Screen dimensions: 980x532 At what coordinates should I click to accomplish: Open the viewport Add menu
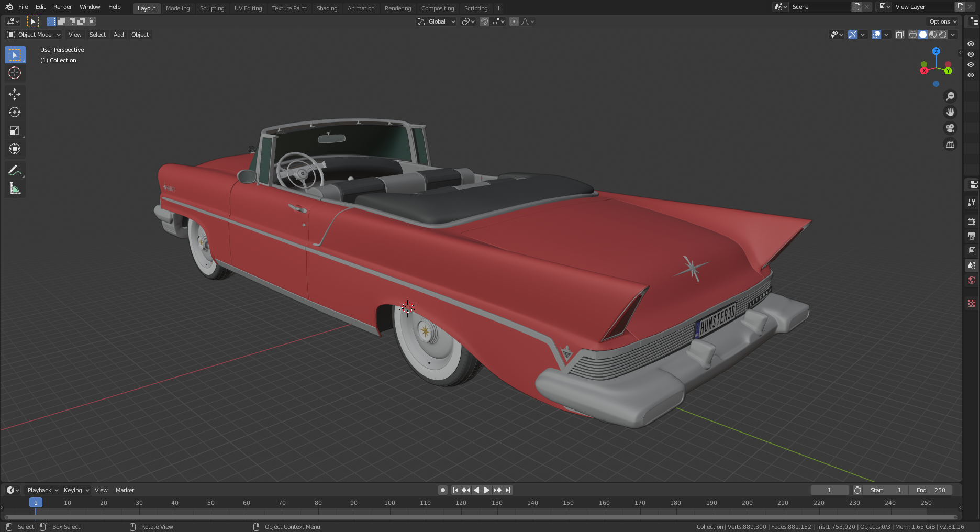[x=119, y=35]
